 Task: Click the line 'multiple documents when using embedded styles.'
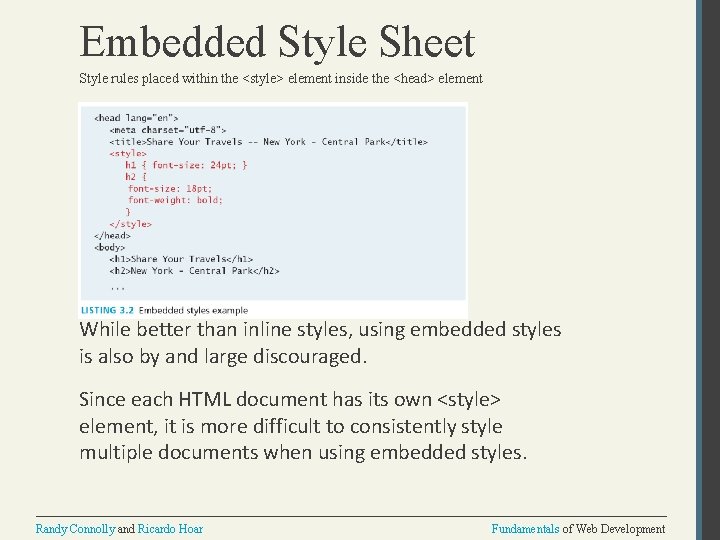click(303, 453)
